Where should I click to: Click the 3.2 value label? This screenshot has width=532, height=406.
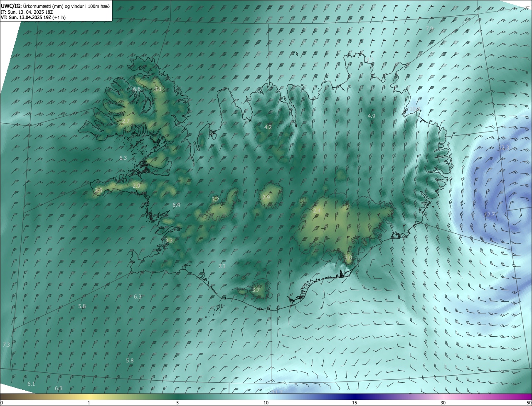[215, 199]
